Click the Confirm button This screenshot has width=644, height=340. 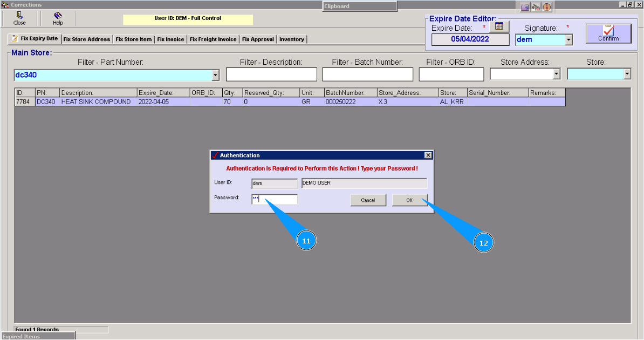(608, 33)
